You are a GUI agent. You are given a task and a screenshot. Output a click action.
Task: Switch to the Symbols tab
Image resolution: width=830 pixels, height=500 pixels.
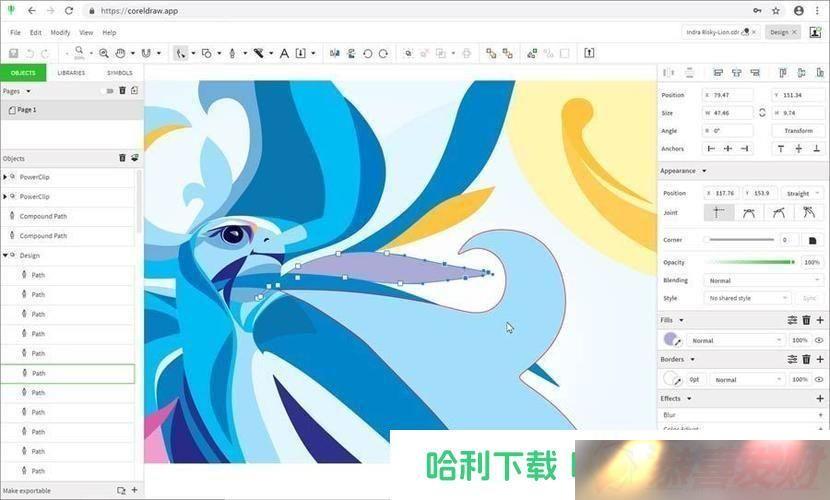[x=120, y=72]
